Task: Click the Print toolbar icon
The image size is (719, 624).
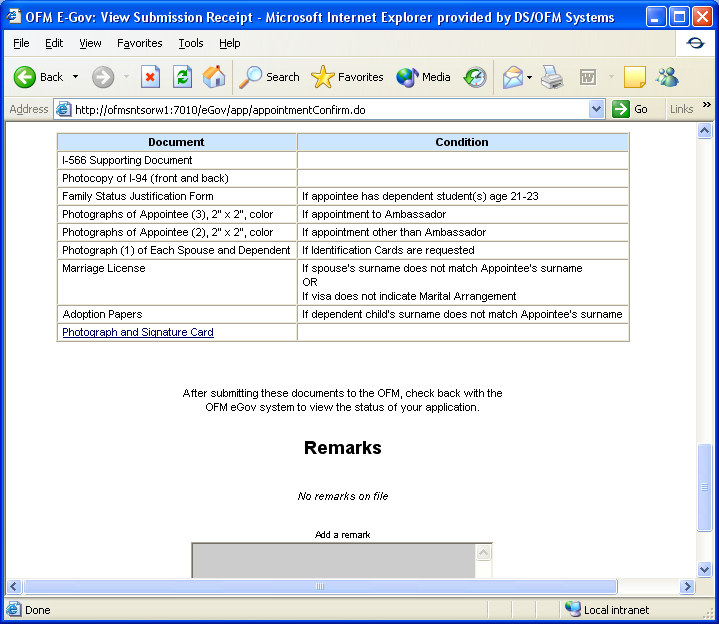Action: 552,77
